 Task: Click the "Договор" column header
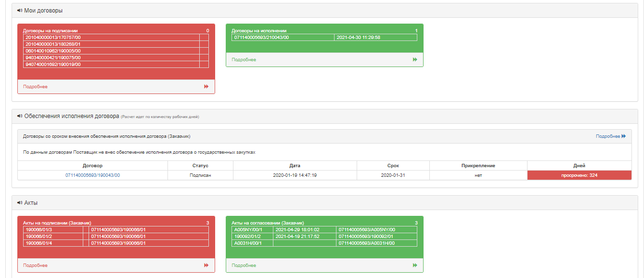tap(92, 166)
